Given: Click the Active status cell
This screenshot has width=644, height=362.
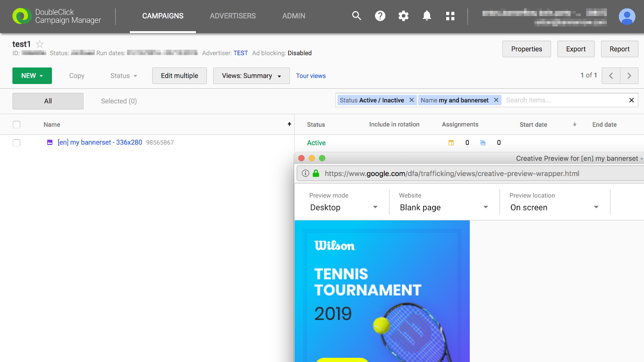Looking at the screenshot, I should coord(316,143).
